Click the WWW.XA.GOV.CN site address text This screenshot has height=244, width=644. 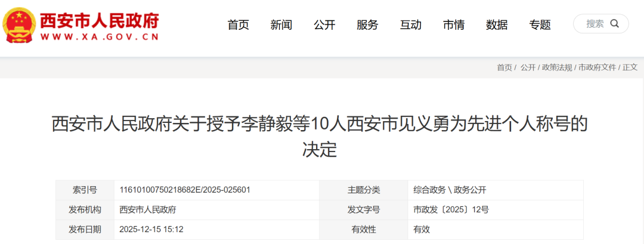point(100,37)
